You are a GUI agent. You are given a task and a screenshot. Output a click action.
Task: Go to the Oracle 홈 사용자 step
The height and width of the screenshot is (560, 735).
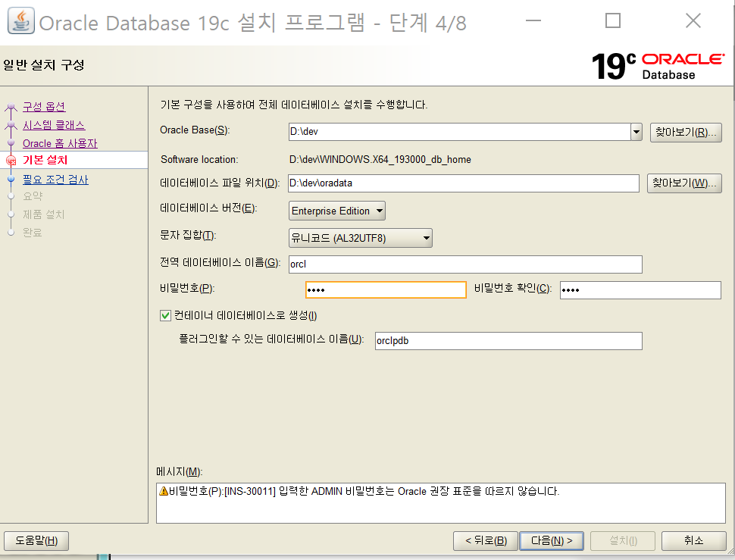[x=60, y=143]
